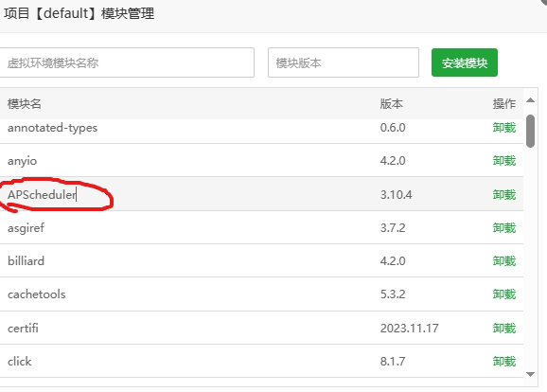Click the module list scrollbar thumb

click(531, 131)
